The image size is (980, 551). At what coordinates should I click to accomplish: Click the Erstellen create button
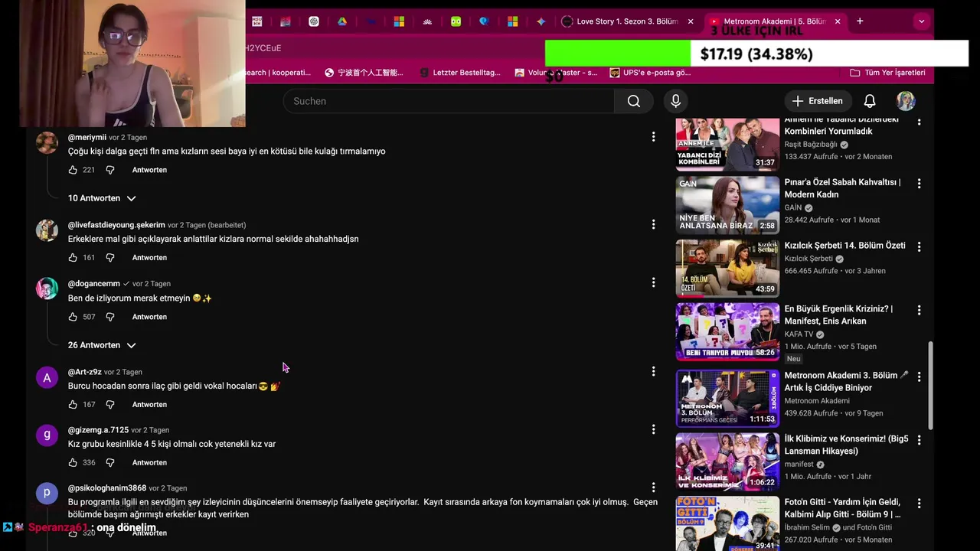[x=817, y=101]
